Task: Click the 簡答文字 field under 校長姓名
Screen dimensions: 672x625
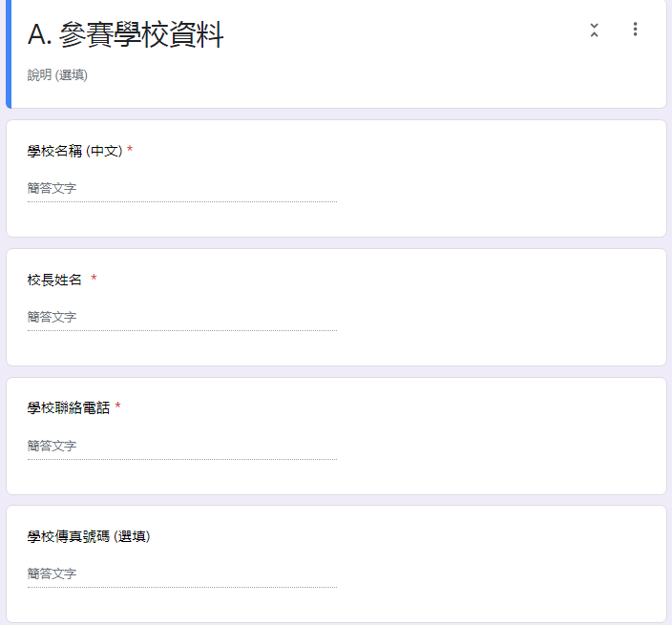Action: pyautogui.click(x=182, y=318)
